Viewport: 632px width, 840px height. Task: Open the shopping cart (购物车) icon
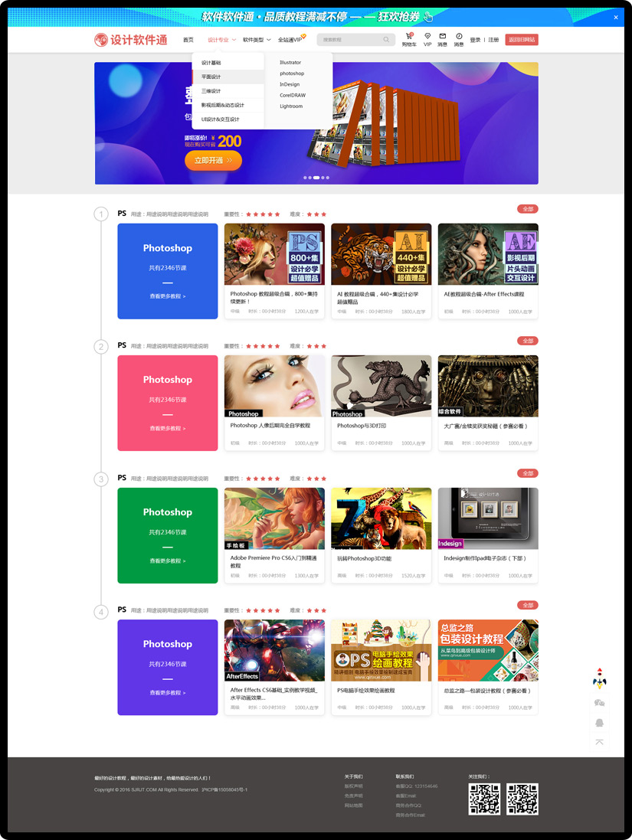409,37
